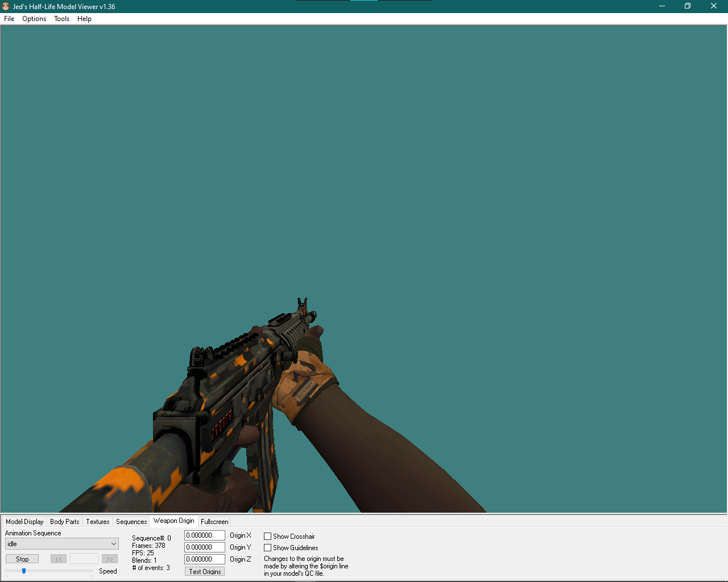Switch to the Textures tab
This screenshot has width=728, height=582.
(x=98, y=521)
